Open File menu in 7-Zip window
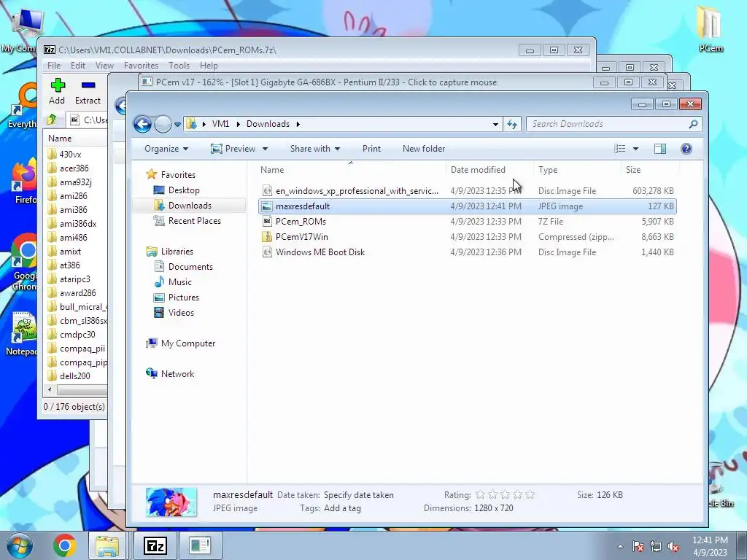This screenshot has height=560, width=747. [54, 66]
